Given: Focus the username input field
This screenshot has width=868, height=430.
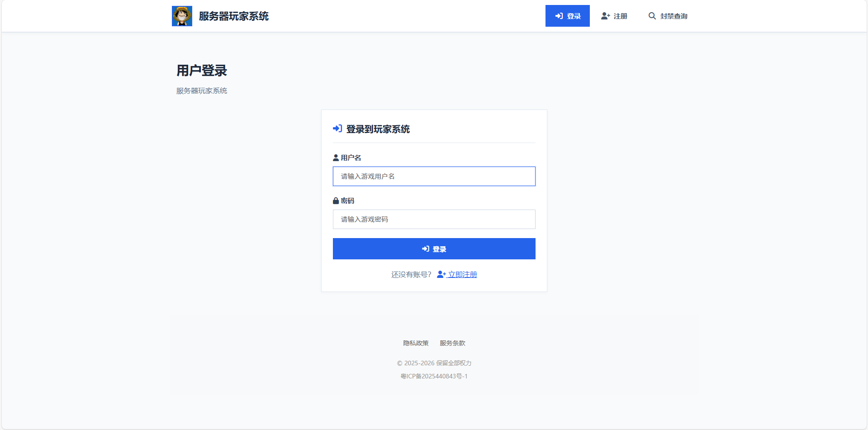Looking at the screenshot, I should pos(433,176).
